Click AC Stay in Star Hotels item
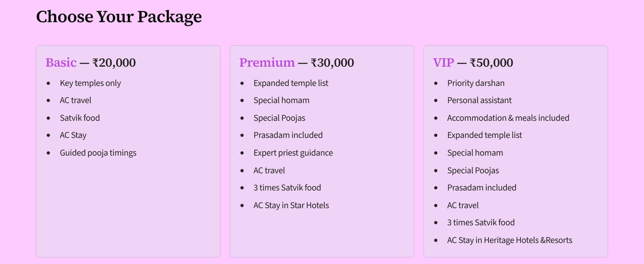The height and width of the screenshot is (264, 644). (291, 205)
